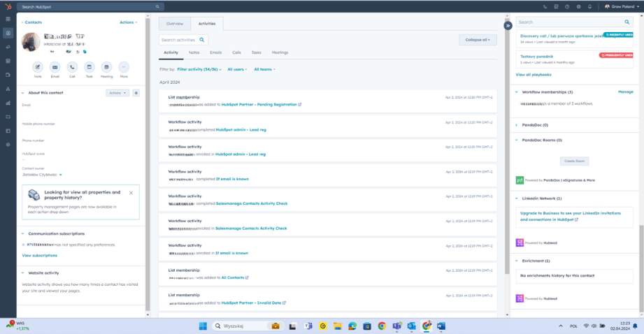The height and width of the screenshot is (334, 644).
Task: Click the Windows Start button
Action: tap(203, 326)
